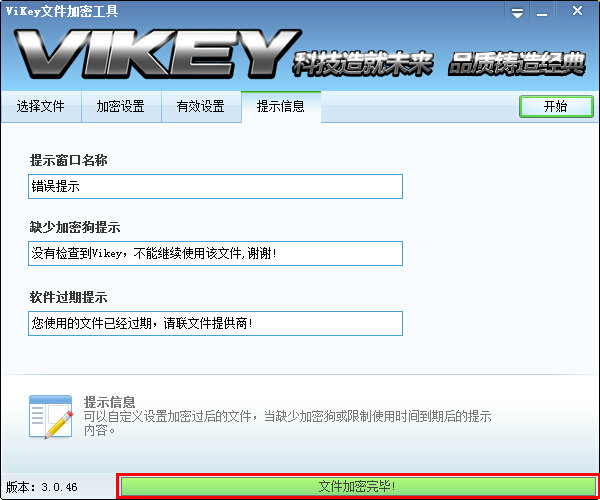Image resolution: width=600 pixels, height=500 pixels.
Task: Close the ViKey file encryption tool
Action: point(577,11)
